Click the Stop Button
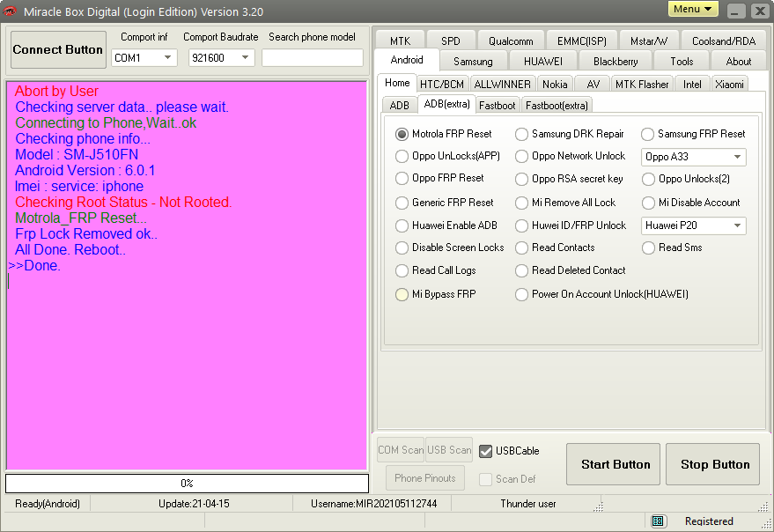The width and height of the screenshot is (774, 532). coord(712,464)
